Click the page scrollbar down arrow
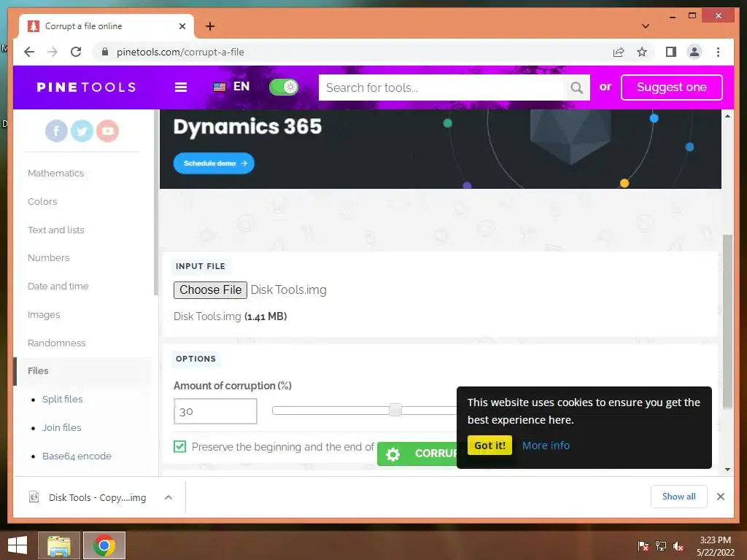Viewport: 747px width, 560px height. 727,470
